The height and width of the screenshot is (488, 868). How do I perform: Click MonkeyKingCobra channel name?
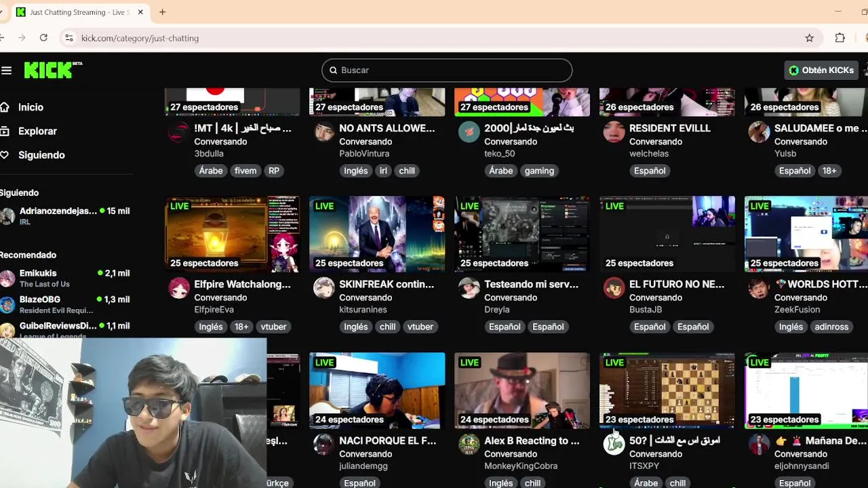[521, 466]
